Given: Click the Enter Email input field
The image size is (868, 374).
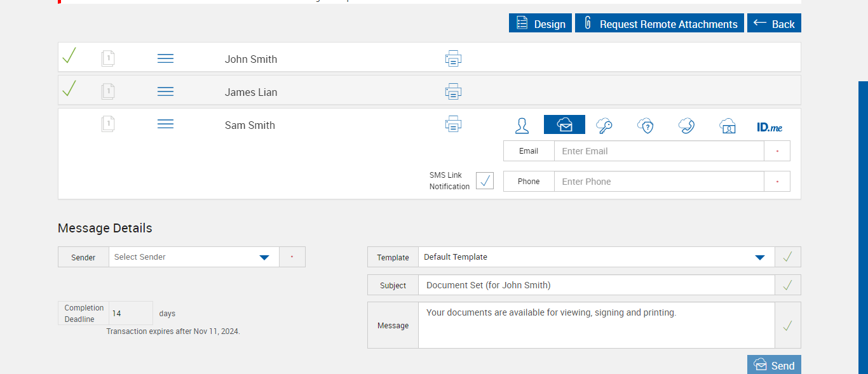Looking at the screenshot, I should pos(658,151).
